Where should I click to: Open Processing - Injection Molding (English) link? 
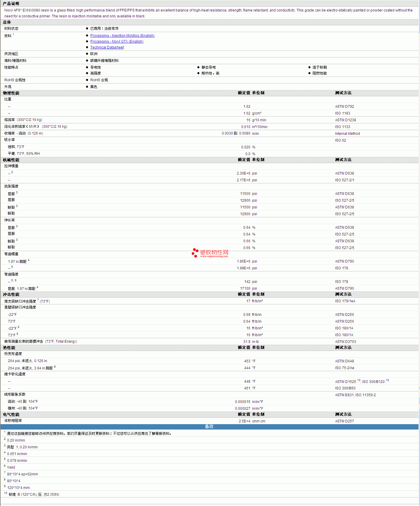(122, 36)
